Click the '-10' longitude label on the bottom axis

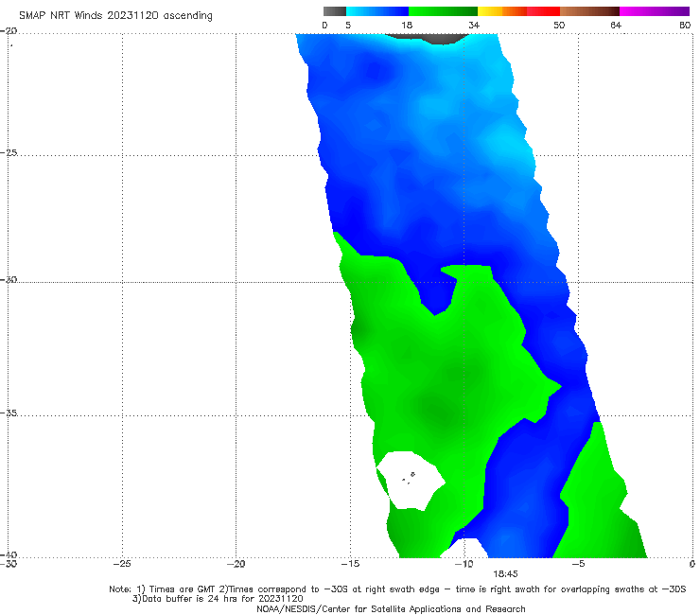pos(464,564)
